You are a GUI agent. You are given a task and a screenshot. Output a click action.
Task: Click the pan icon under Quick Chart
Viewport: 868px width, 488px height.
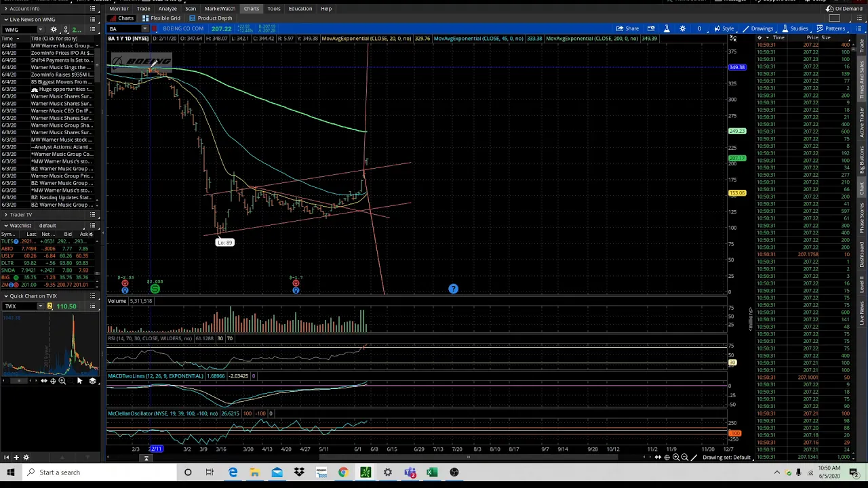[43, 381]
